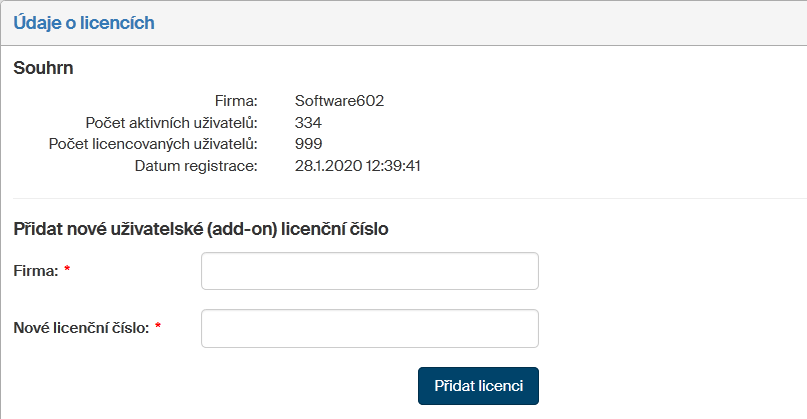Click the add-on licenční číslo section heading

point(201,228)
